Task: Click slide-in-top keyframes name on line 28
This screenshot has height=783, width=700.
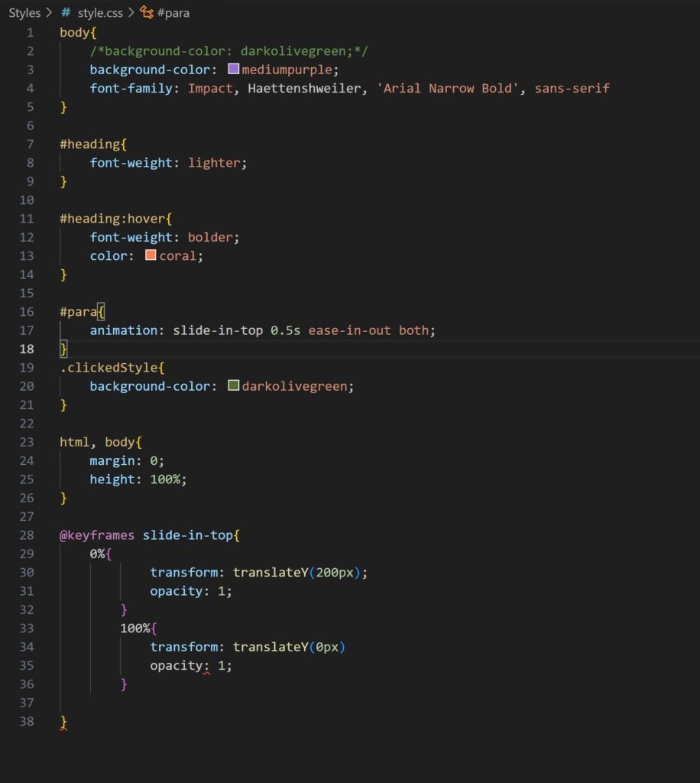Action: (x=187, y=534)
